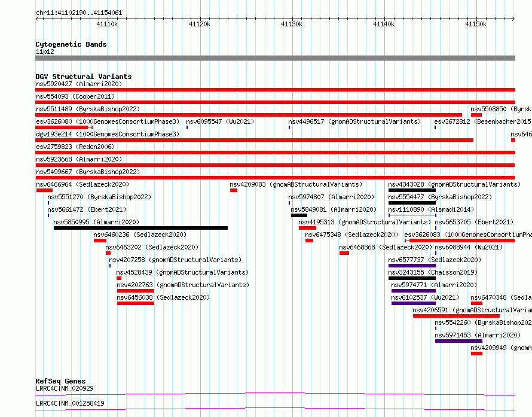This screenshot has width=532, height=417.
Task: Click the nsv5551270 (ByrskaBishop2022) label
Action: 99,197
